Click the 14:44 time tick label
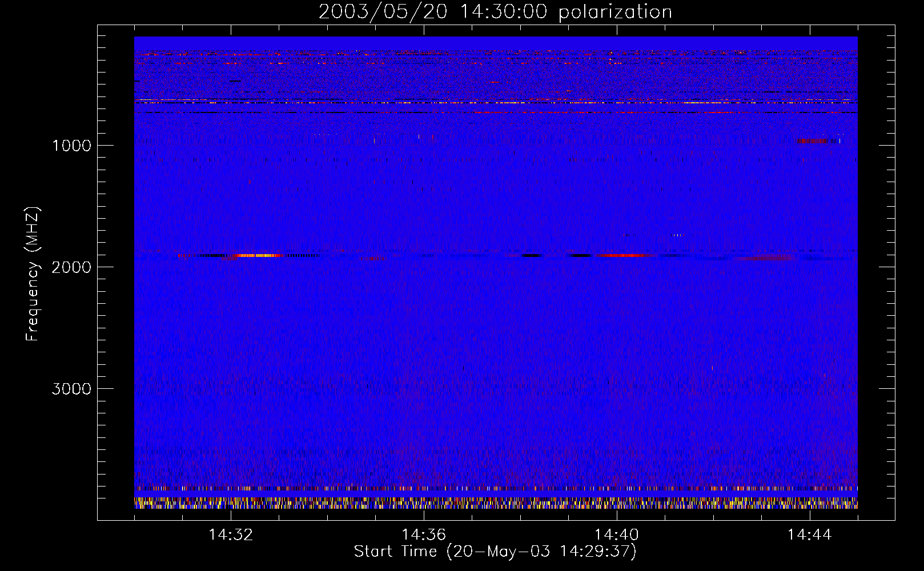924x571 pixels. (810, 535)
